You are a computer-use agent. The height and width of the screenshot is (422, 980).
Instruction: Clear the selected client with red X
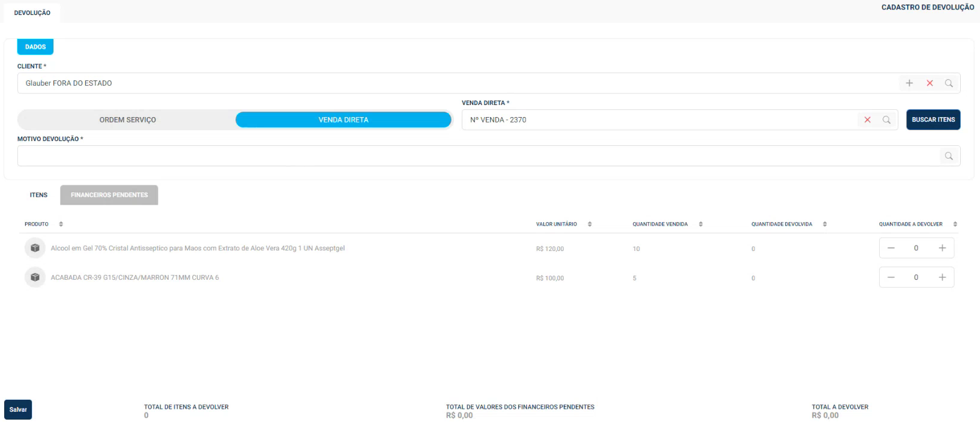[930, 83]
